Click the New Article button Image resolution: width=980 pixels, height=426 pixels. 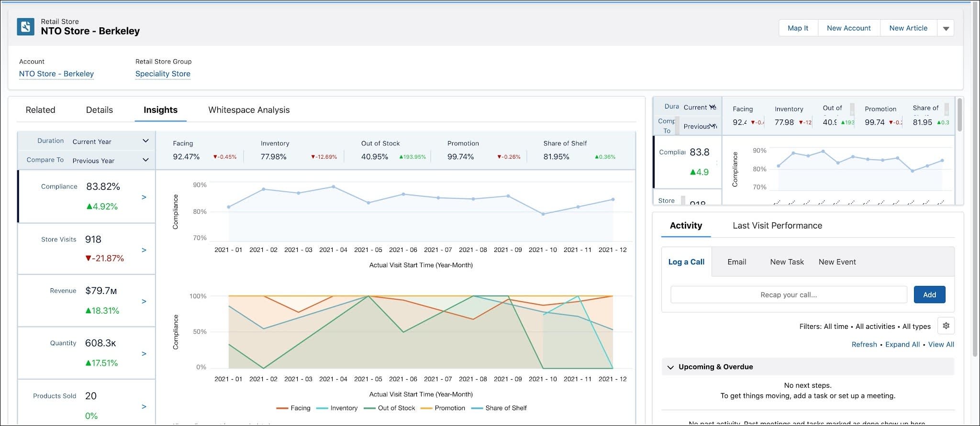[x=908, y=28]
